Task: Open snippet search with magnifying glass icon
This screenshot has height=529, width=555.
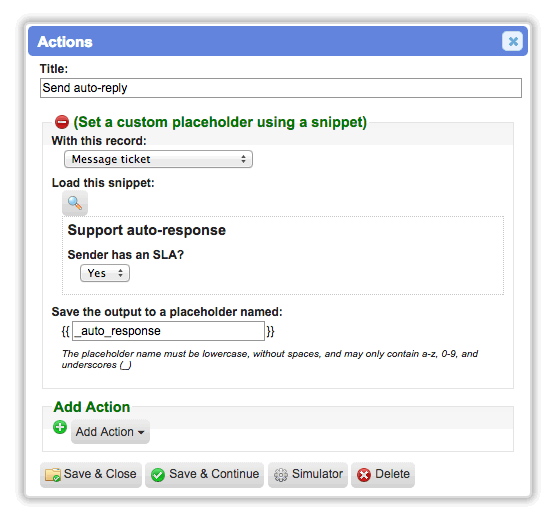Action: [x=75, y=203]
